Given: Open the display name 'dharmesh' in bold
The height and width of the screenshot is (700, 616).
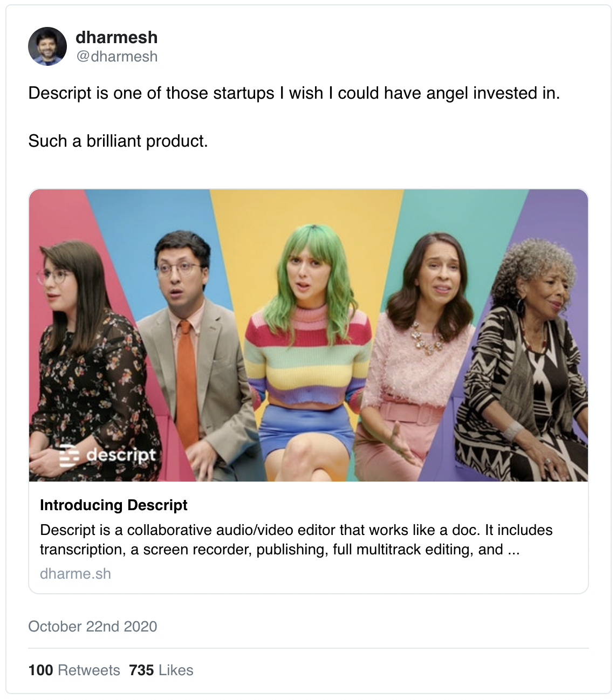Looking at the screenshot, I should (117, 37).
